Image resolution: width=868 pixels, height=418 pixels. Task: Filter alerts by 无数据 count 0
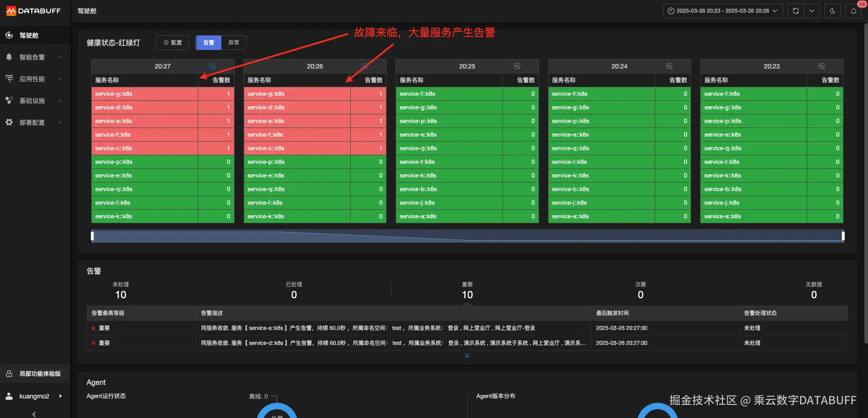click(x=814, y=290)
